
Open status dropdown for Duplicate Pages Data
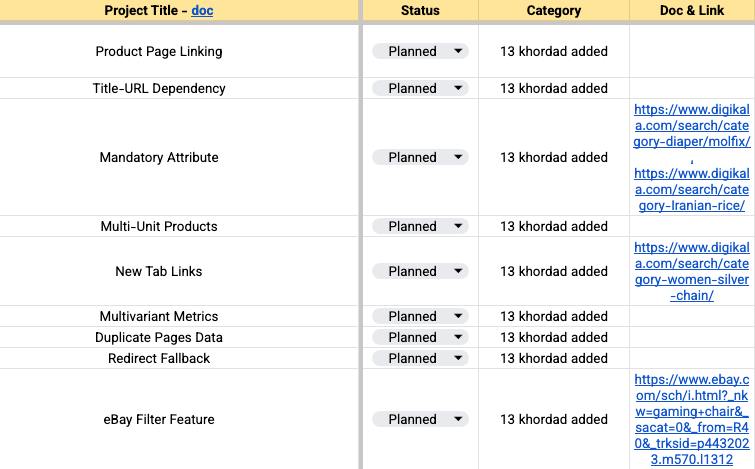458,337
